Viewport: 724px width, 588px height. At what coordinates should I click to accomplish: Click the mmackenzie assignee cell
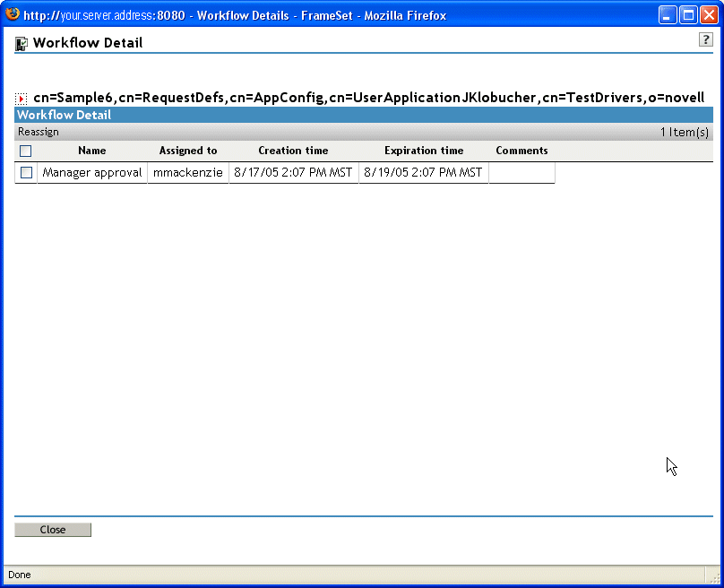[188, 173]
